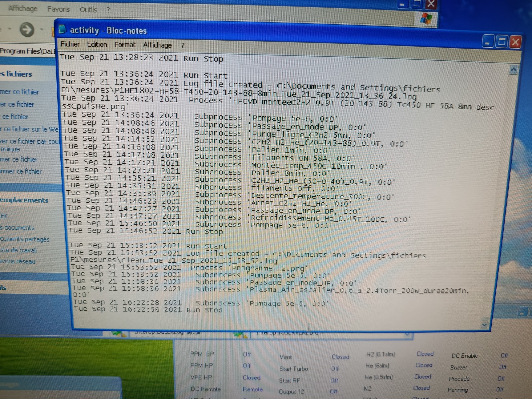Open the Format menu in Bloc-notes
Image resolution: width=532 pixels, height=399 pixels.
click(125, 45)
